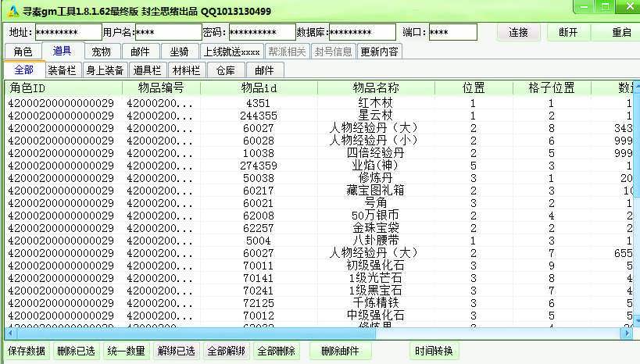The image size is (640, 364).
Task: Select the 四倍经验丹 item row
Action: click(376, 153)
